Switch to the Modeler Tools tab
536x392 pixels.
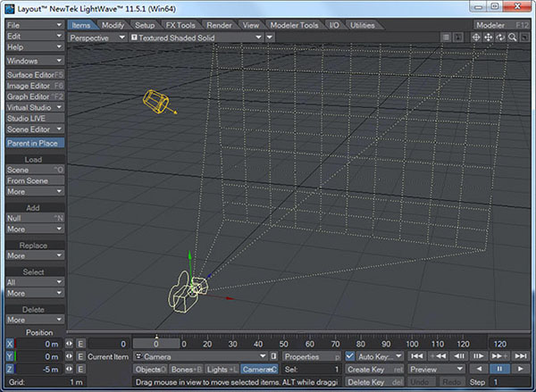pos(294,25)
